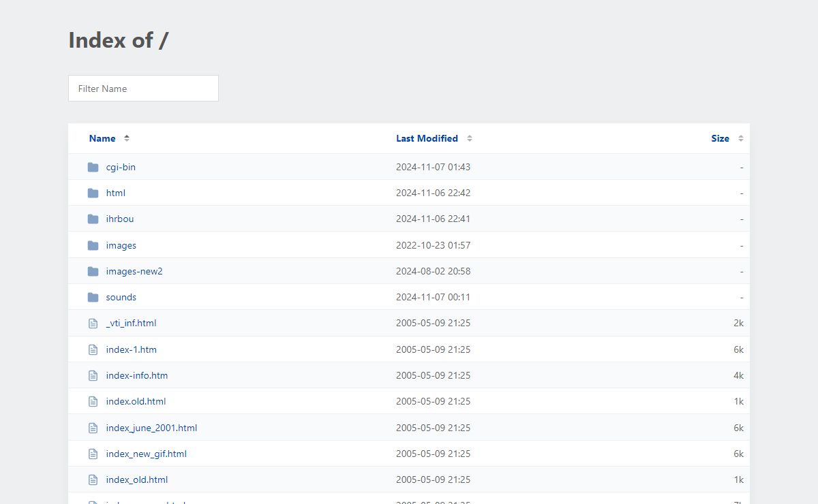Open the cgi-bin directory link
Viewport: 818px width, 504px height.
121,167
